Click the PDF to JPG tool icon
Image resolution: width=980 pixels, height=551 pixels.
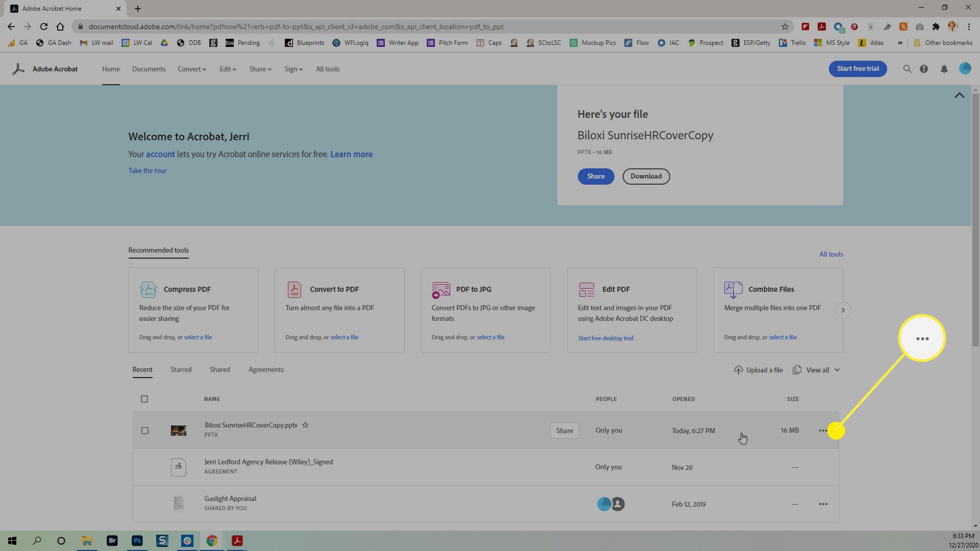(441, 289)
